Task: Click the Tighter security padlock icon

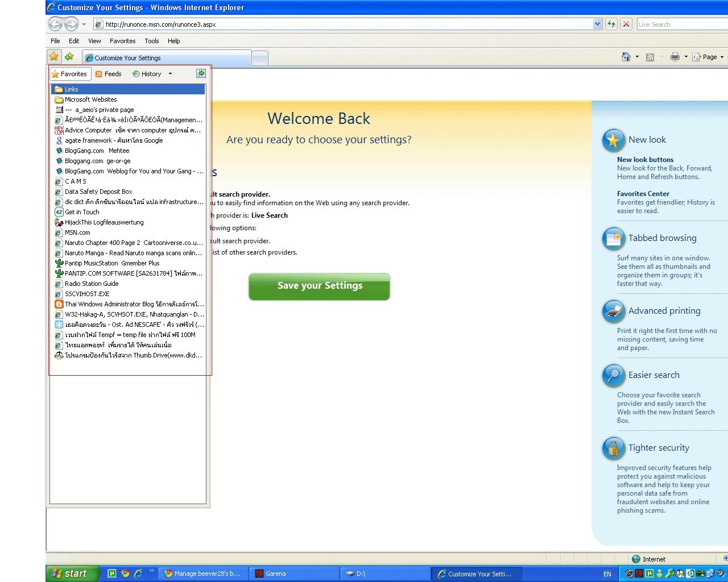Action: pyautogui.click(x=614, y=448)
